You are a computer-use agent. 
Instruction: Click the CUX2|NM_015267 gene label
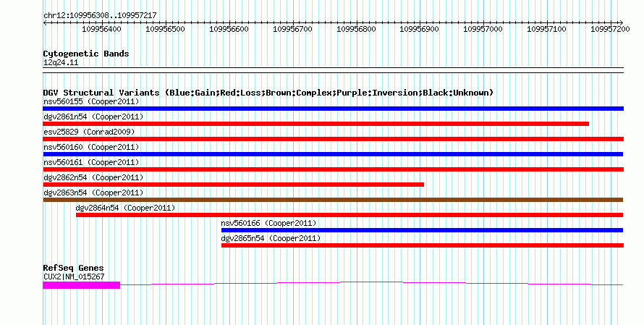coord(74,277)
